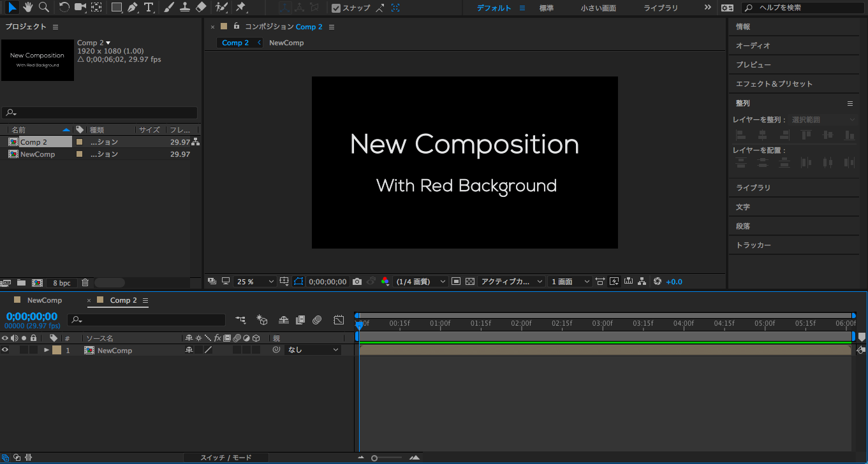868x464 pixels.
Task: Toggle transparency grid in viewer
Action: 470,282
